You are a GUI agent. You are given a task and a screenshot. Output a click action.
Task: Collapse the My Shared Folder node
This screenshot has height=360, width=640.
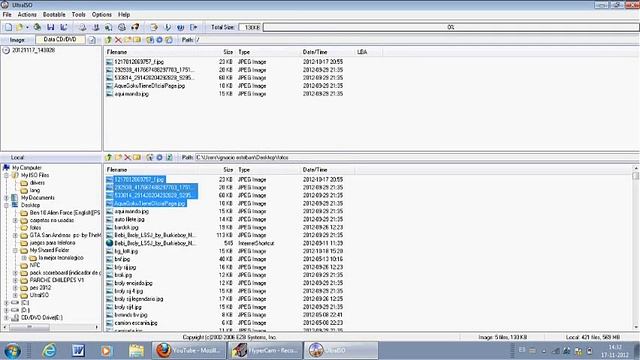tap(16, 250)
